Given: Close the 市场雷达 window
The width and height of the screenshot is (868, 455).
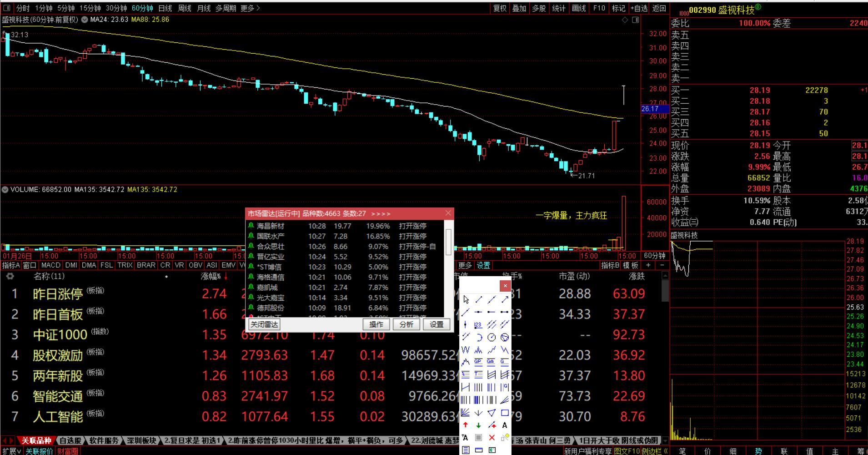Looking at the screenshot, I should point(448,213).
